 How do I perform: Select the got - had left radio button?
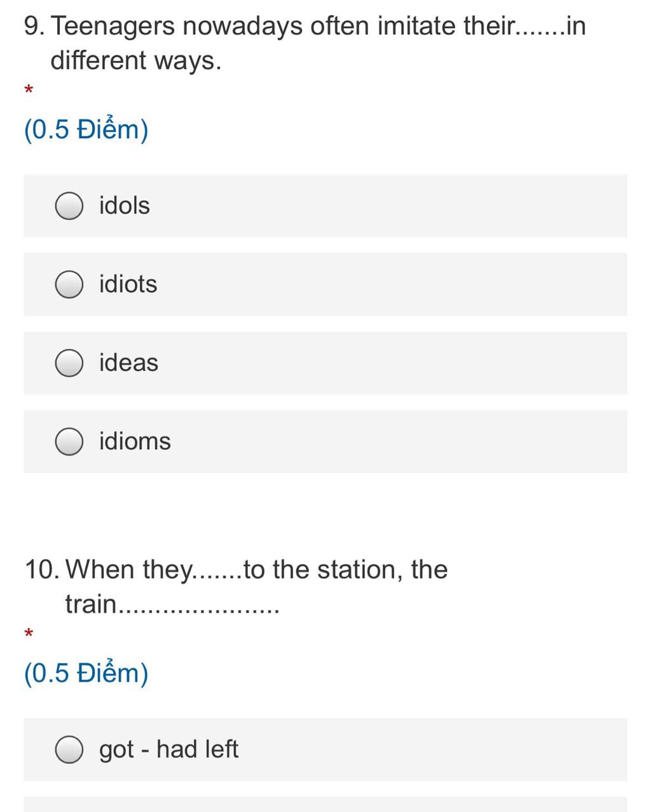(69, 750)
